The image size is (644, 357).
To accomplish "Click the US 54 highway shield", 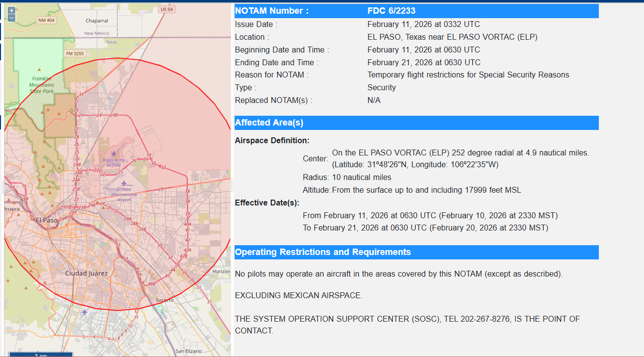I will [x=166, y=9].
